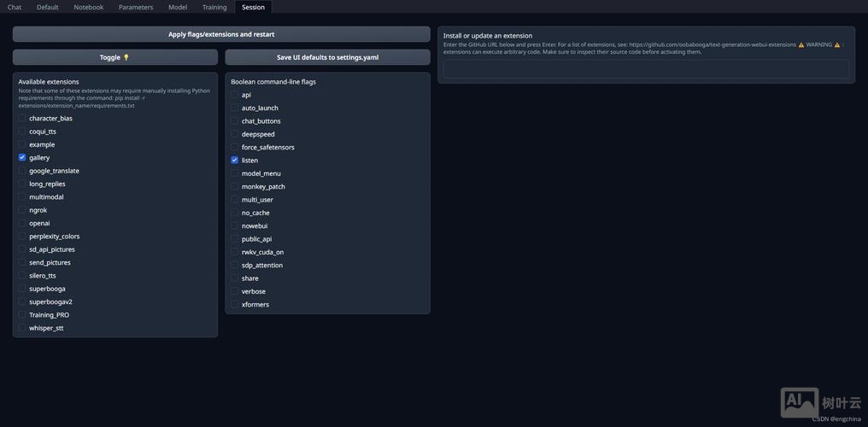This screenshot has width=868, height=427.
Task: Turn on the share flag
Action: pos(235,278)
